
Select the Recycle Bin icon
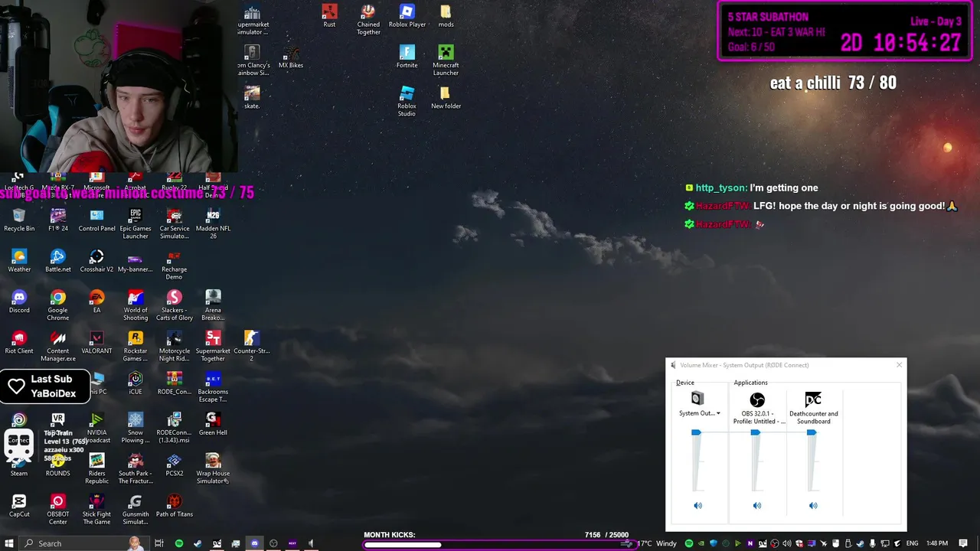point(19,220)
